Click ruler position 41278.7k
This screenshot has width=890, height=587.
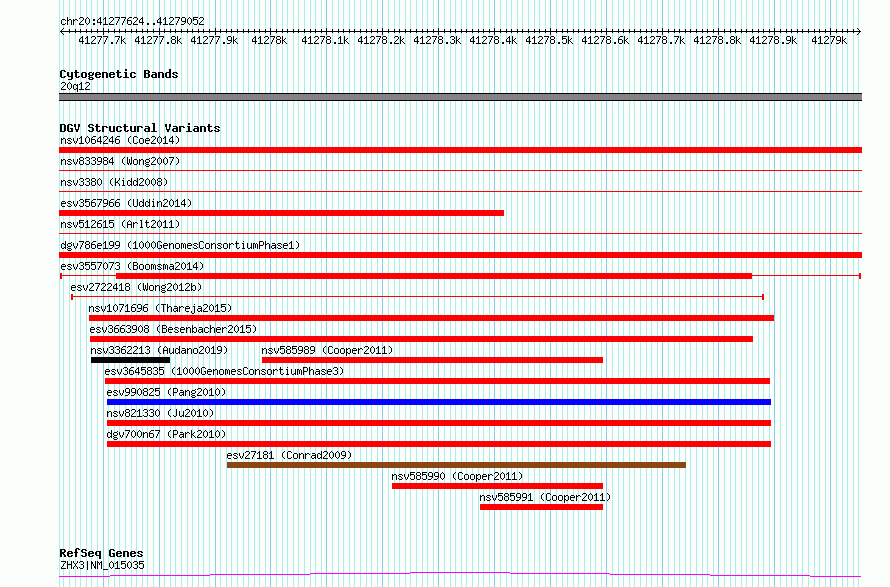click(661, 40)
